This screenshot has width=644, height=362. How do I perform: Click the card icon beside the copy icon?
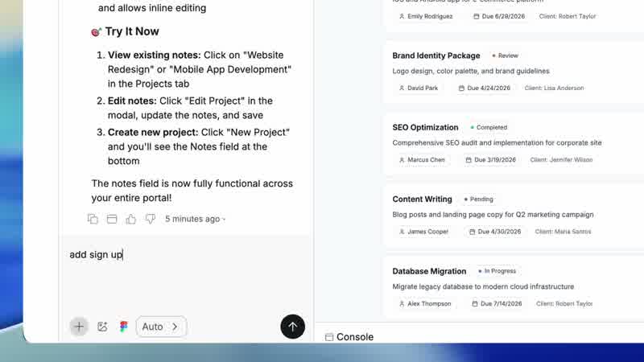[x=112, y=219]
